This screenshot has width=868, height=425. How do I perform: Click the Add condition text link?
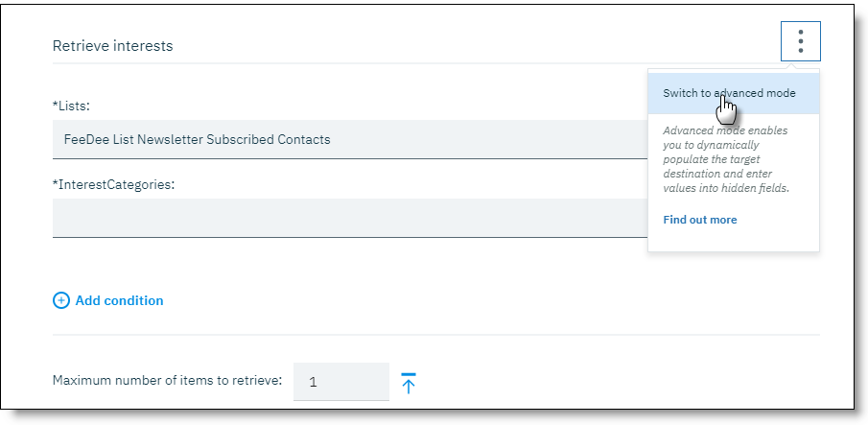119,300
